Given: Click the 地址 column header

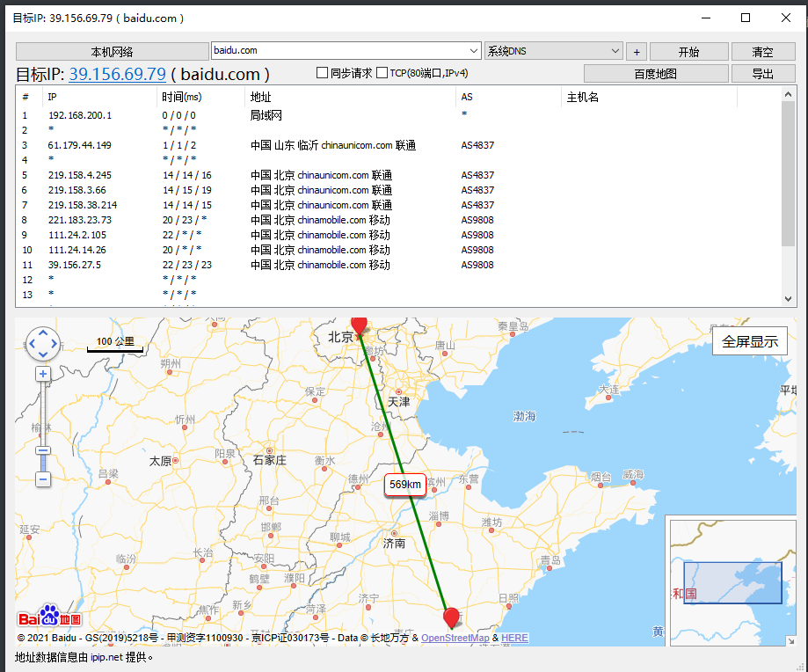Looking at the screenshot, I should (x=261, y=97).
